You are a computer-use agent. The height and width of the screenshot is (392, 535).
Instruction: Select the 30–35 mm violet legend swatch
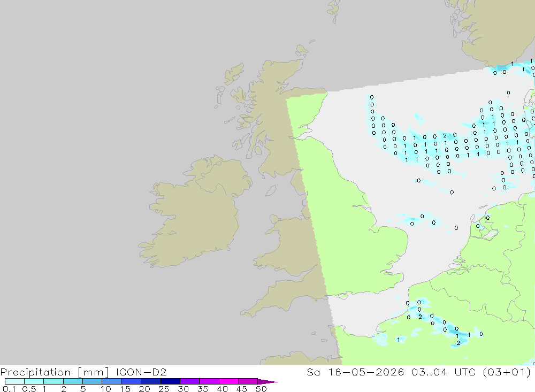point(190,381)
